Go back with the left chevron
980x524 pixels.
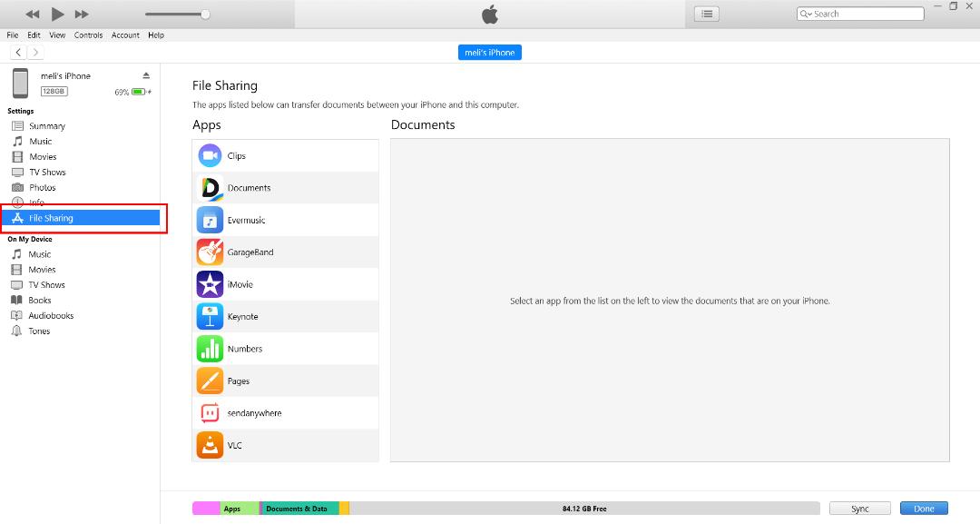[x=19, y=53]
